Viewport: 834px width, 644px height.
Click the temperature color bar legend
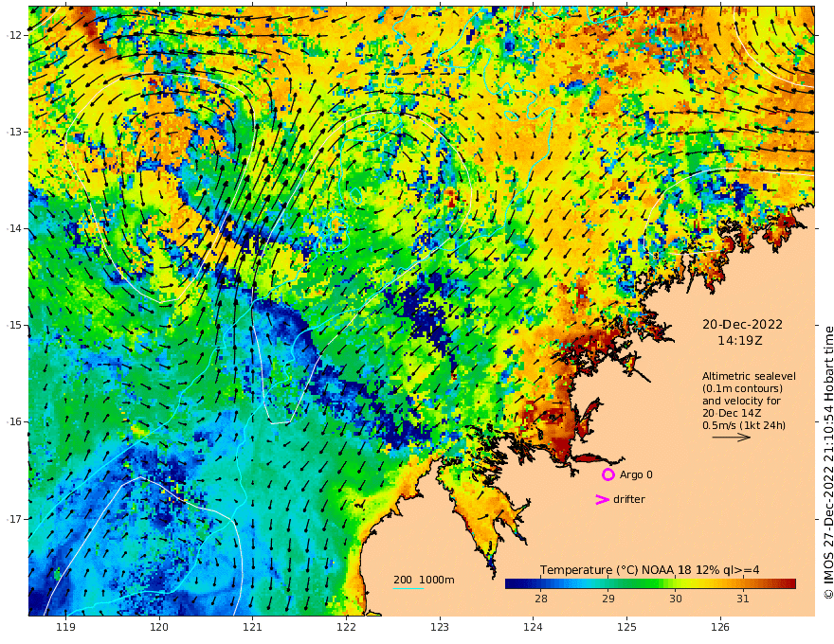click(650, 583)
